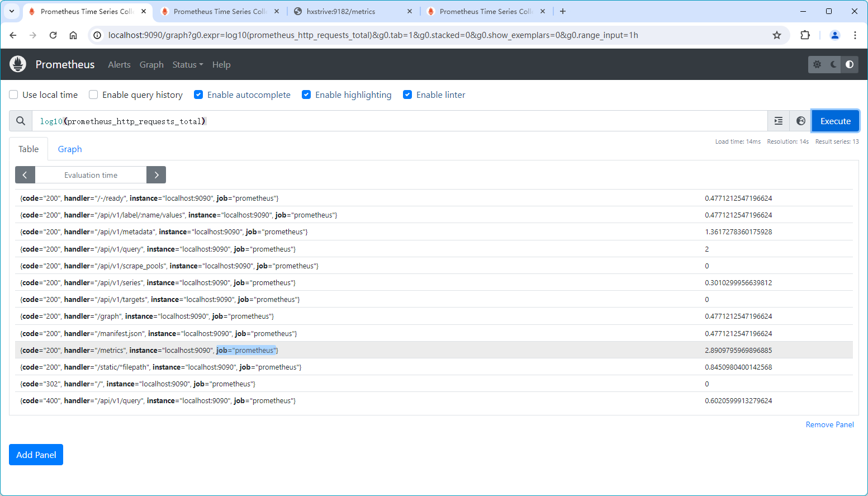The width and height of the screenshot is (868, 496).
Task: Open Graph in the navbar
Action: 151,64
